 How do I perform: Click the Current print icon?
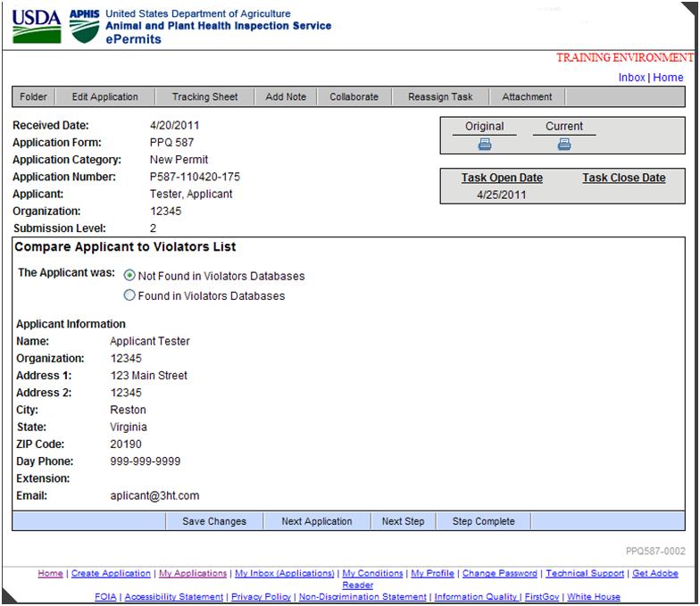coord(564,144)
